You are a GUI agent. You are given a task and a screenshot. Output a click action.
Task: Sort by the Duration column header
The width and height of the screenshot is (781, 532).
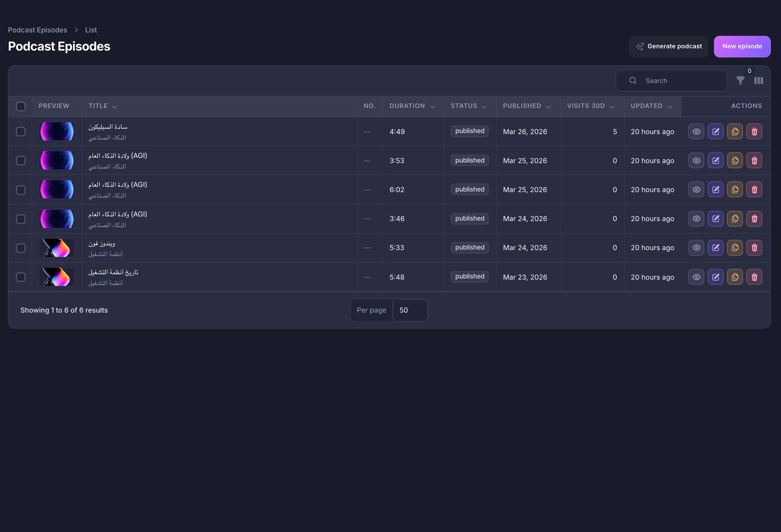click(x=412, y=106)
